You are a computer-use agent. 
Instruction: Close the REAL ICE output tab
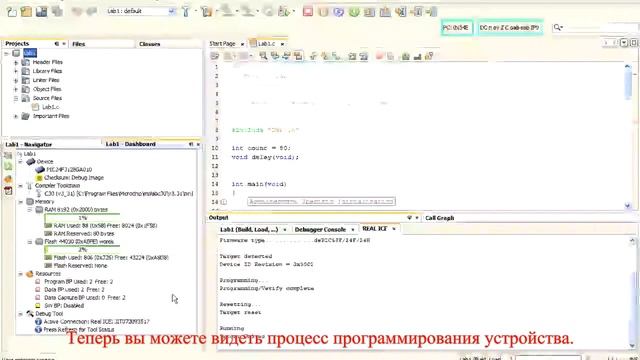(x=394, y=229)
